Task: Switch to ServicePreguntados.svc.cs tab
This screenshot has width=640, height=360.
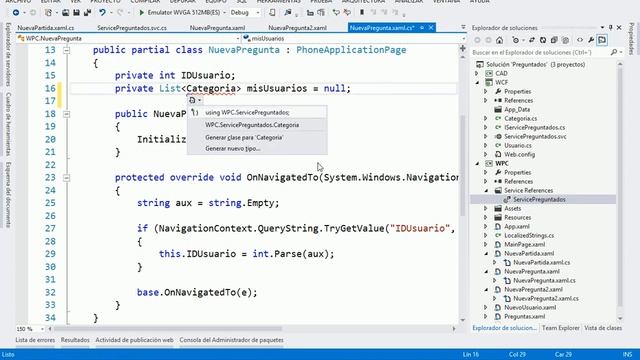Action: click(x=132, y=28)
